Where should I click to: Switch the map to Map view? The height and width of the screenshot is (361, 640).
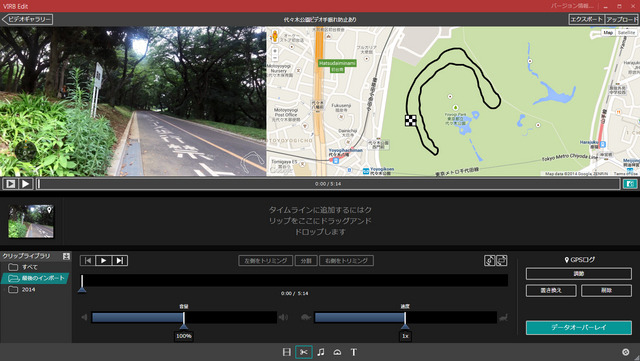tap(608, 32)
